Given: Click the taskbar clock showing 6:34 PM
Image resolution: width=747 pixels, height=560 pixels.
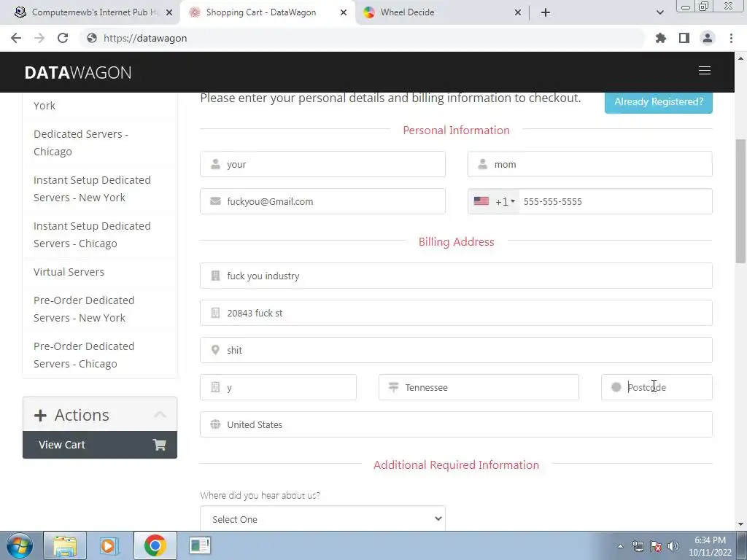Looking at the screenshot, I should tap(710, 546).
